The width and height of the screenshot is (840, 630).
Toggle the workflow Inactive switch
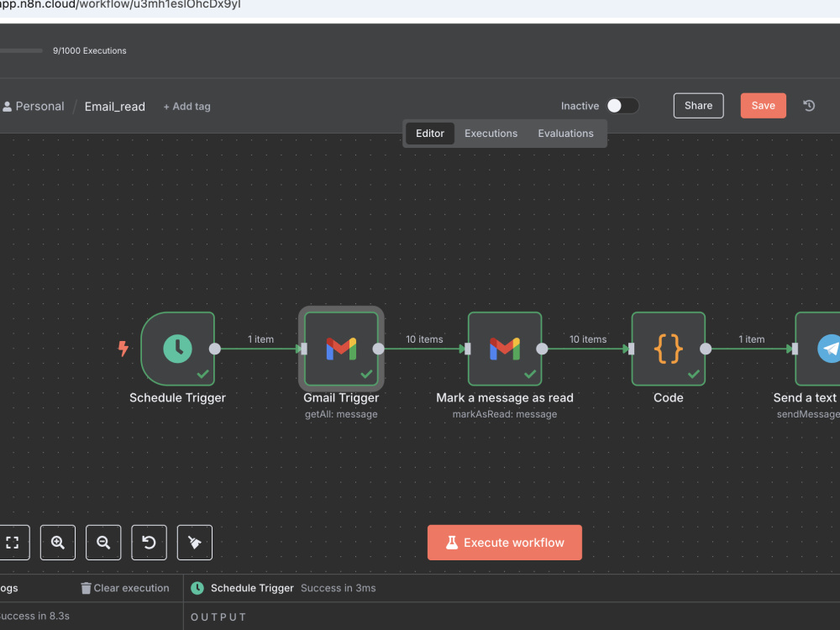[622, 106]
